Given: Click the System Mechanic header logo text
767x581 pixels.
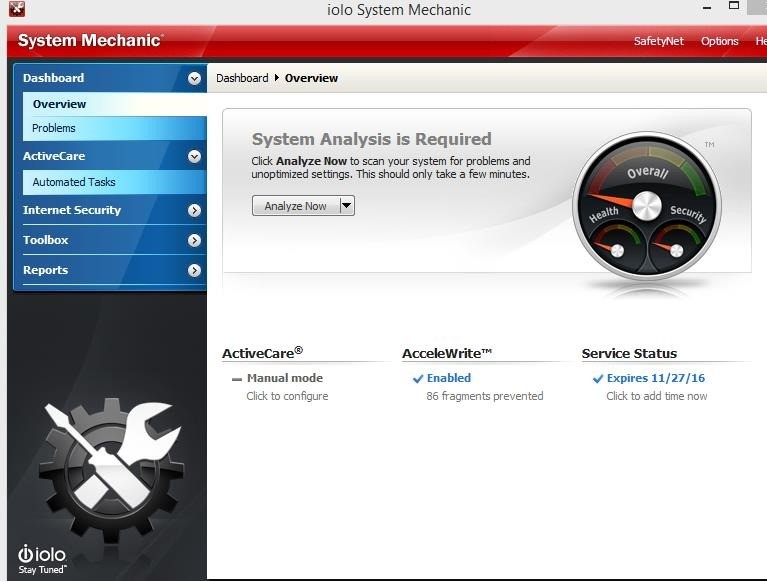Looking at the screenshot, I should tap(90, 40).
